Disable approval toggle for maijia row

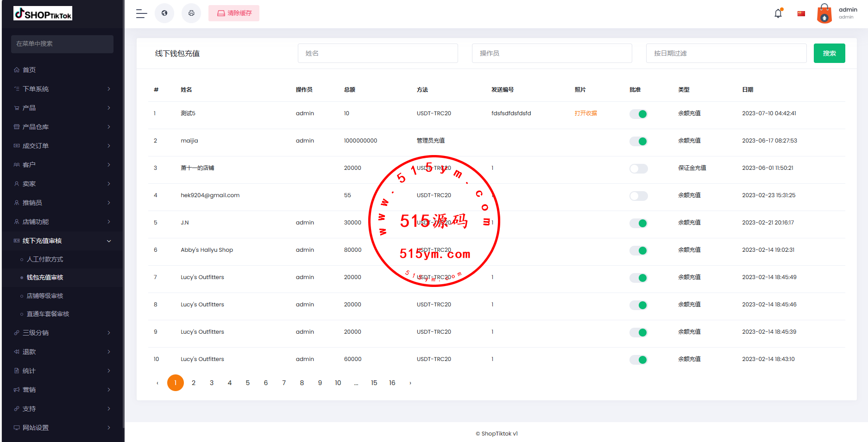click(638, 141)
